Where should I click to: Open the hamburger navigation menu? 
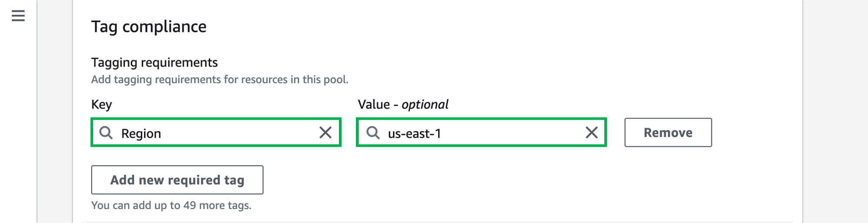click(18, 16)
